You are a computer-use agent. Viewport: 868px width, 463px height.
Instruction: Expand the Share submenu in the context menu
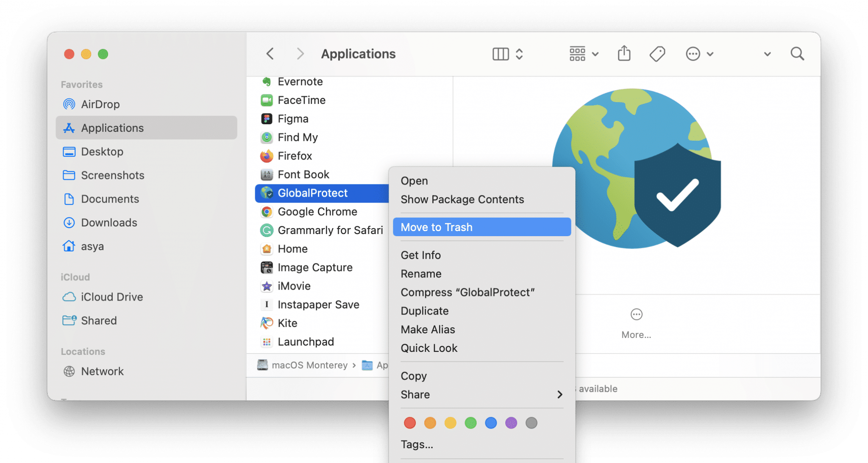tap(559, 394)
